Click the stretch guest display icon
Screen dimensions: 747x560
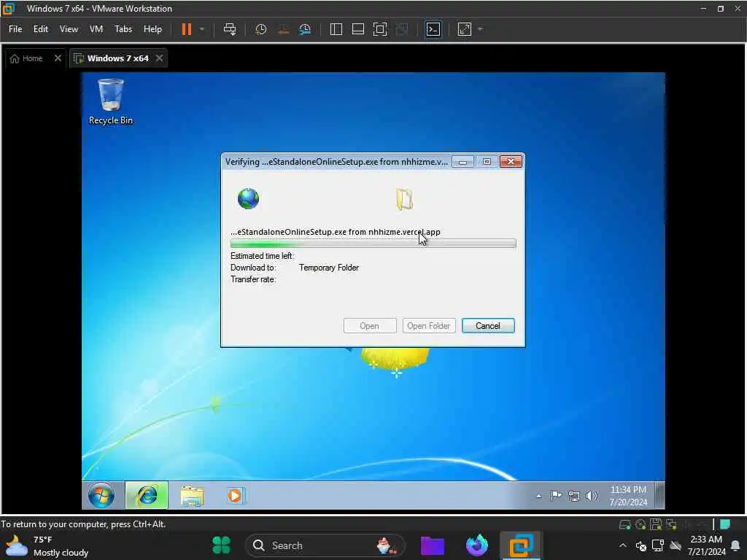point(465,29)
